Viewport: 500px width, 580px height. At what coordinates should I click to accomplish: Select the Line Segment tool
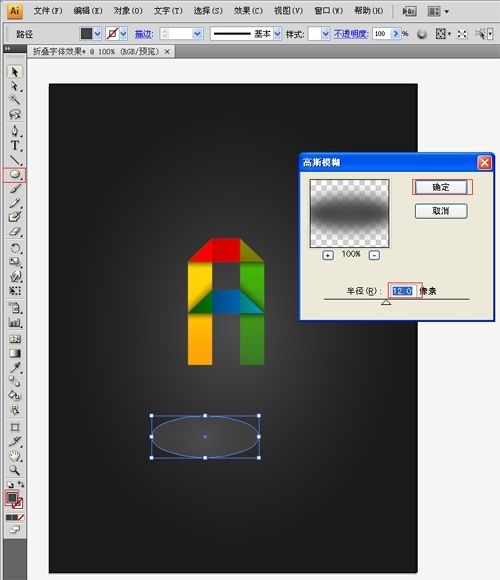pos(14,160)
